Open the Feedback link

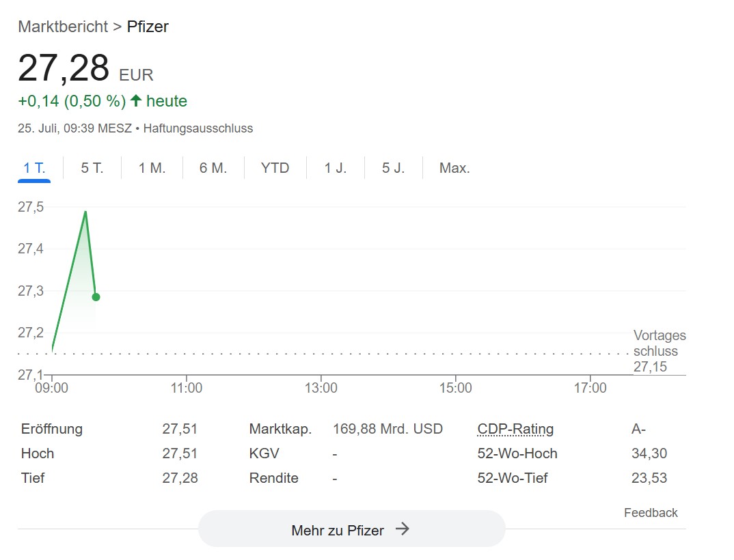pyautogui.click(x=651, y=513)
